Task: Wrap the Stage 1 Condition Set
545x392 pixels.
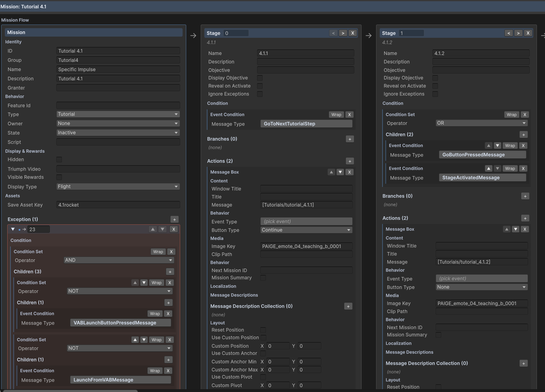Action: coord(512,115)
